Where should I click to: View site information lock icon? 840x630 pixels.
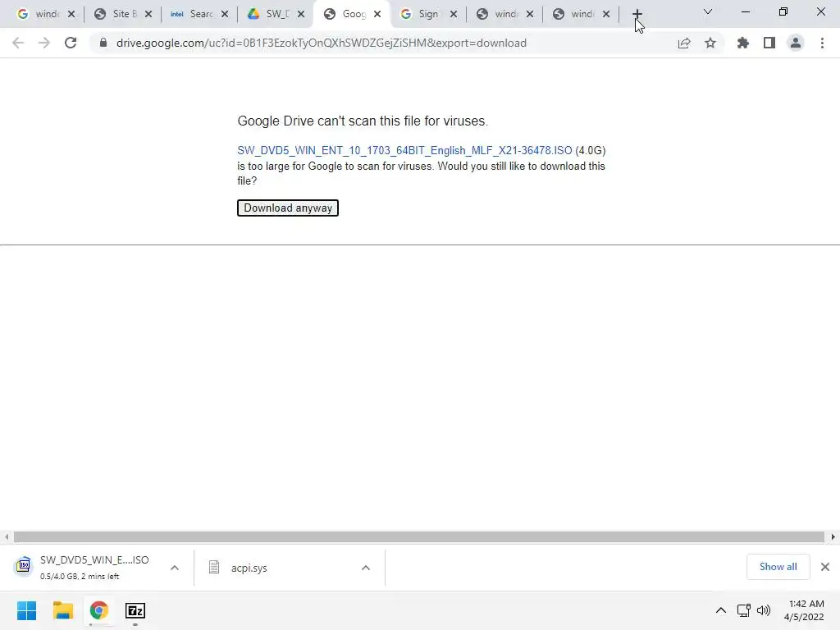click(x=103, y=43)
